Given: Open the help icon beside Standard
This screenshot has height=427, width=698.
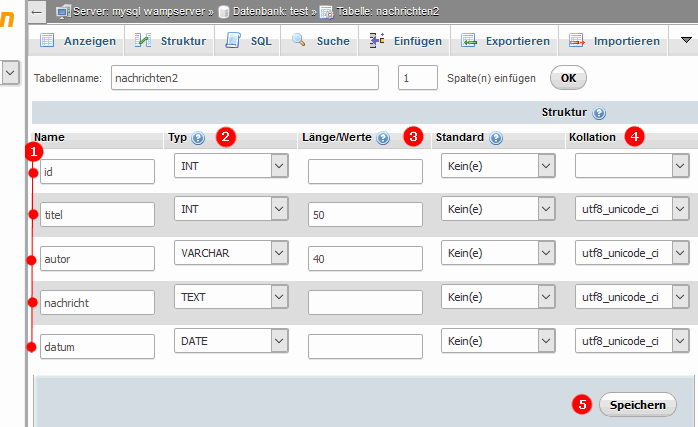Looking at the screenshot, I should tap(496, 138).
